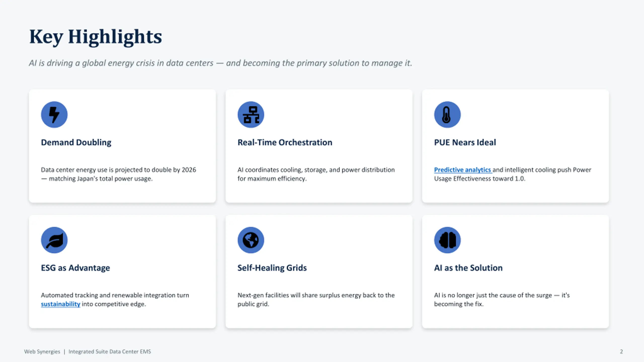Click the thermometer PUE Nears Ideal icon

coord(447,115)
